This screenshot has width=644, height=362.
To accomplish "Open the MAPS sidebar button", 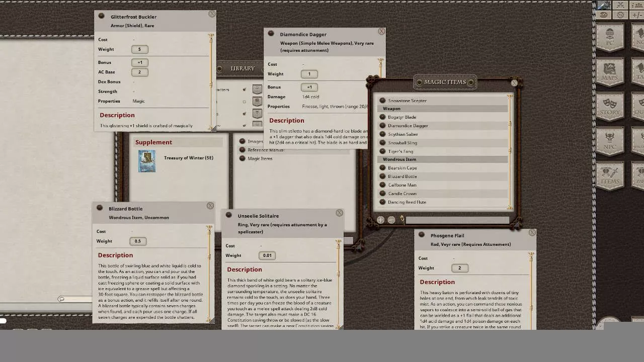I will 610,72.
